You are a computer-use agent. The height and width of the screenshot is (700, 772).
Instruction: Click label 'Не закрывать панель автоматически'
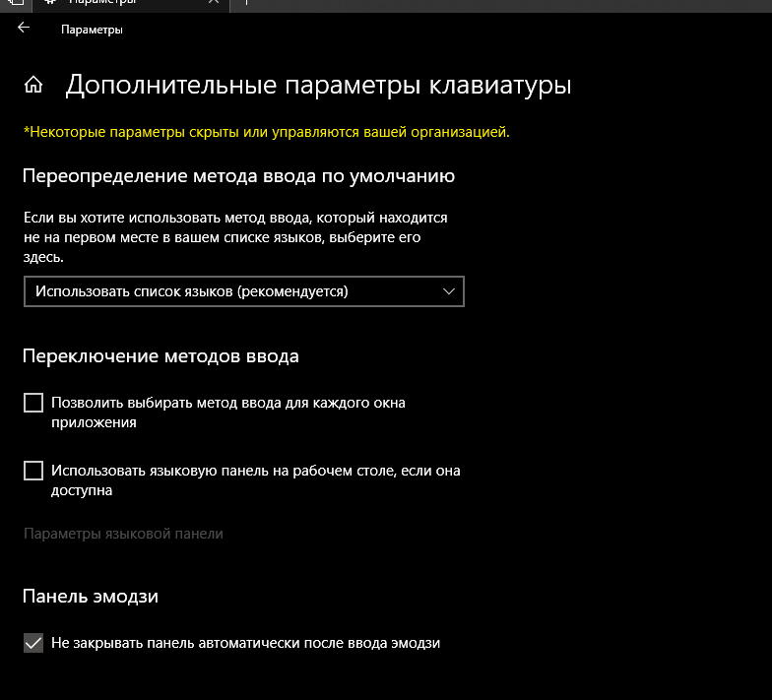tap(246, 643)
